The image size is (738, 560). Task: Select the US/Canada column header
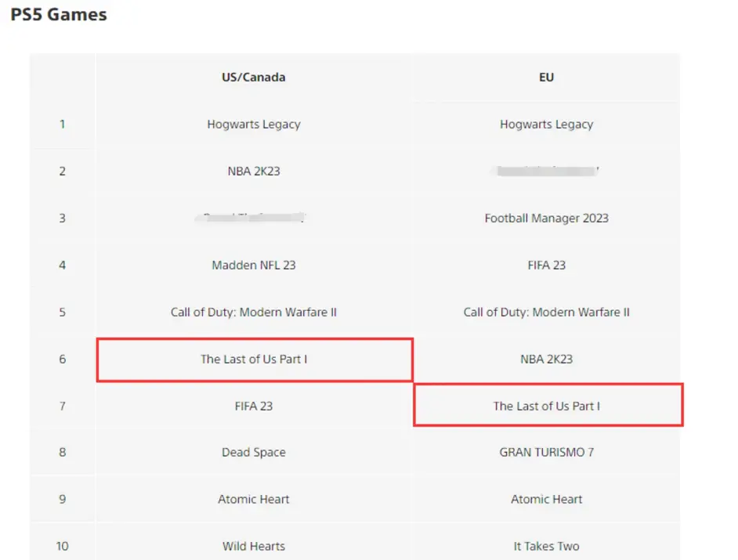[x=254, y=77]
